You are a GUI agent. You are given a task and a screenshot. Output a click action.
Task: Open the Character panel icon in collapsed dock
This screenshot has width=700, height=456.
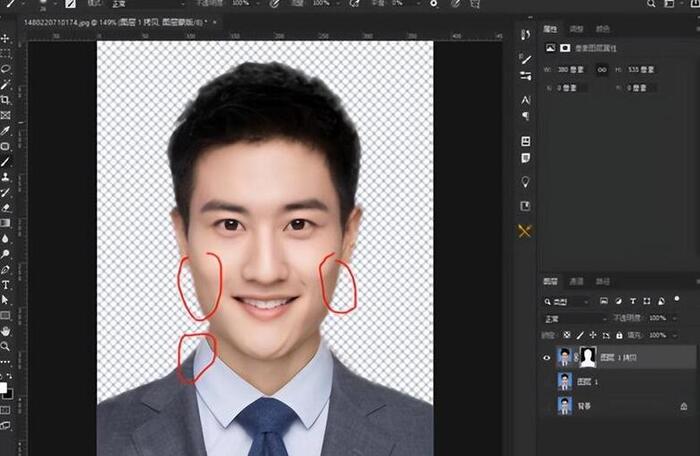525,100
